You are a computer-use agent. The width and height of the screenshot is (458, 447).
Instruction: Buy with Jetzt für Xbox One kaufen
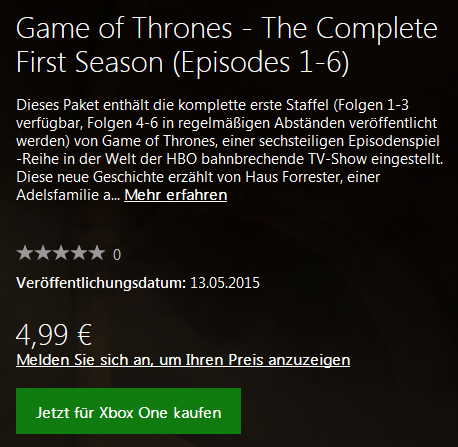pyautogui.click(x=128, y=411)
